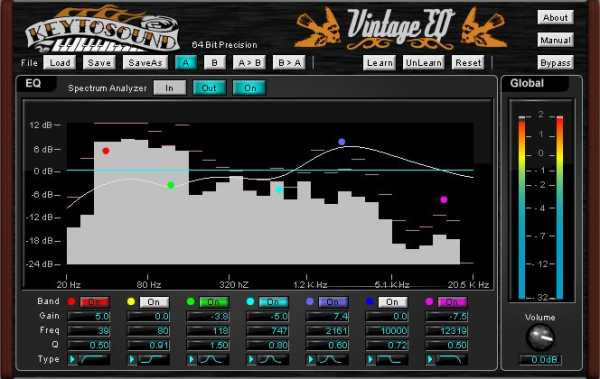Disable the red band On switch

pos(95,302)
